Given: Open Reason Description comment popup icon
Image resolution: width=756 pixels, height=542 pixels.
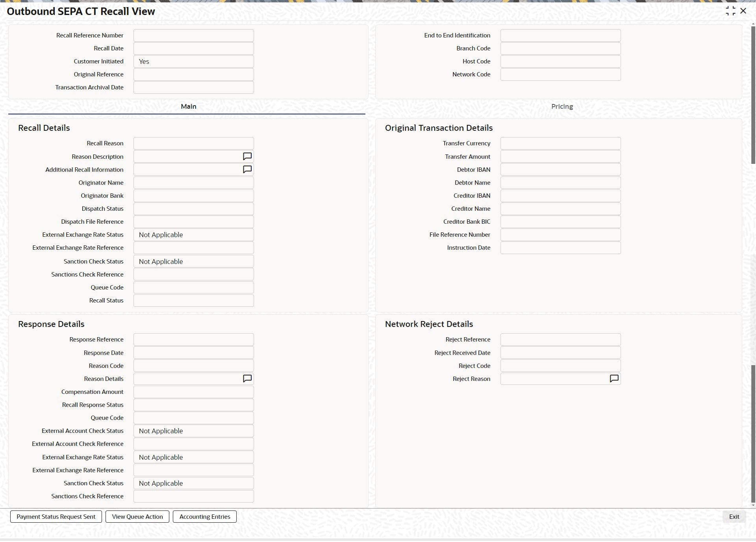Looking at the screenshot, I should (x=247, y=156).
